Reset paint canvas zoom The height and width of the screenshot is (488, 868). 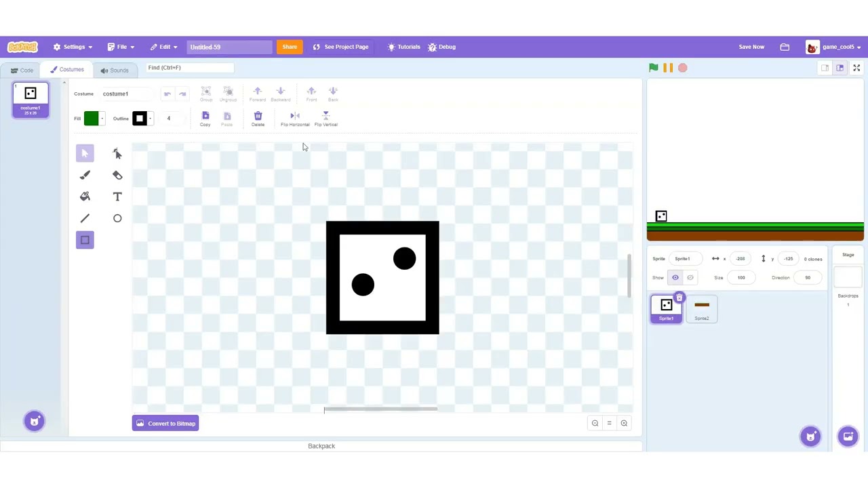tap(609, 424)
